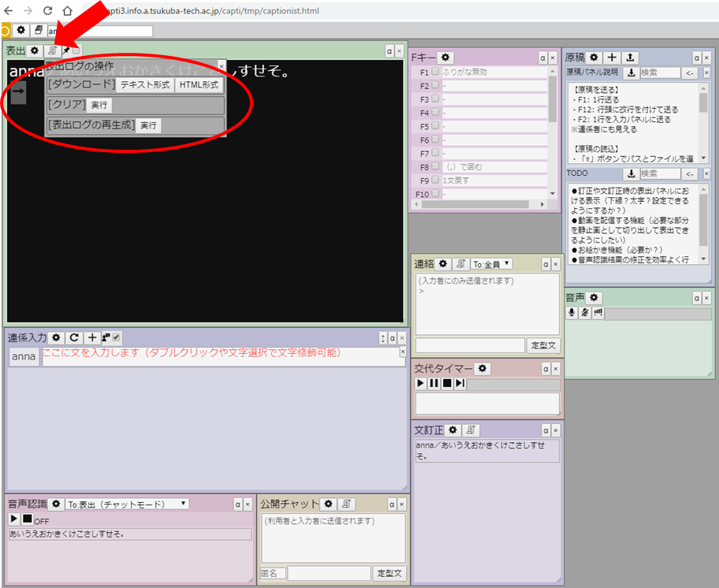719x588 pixels.
Task: Open 文訂正 panel settings gear
Action: pyautogui.click(x=453, y=430)
